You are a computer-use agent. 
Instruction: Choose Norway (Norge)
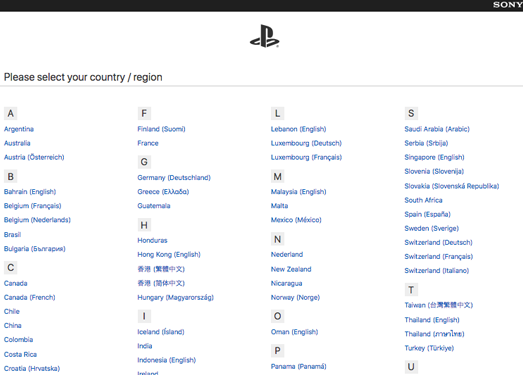click(295, 297)
